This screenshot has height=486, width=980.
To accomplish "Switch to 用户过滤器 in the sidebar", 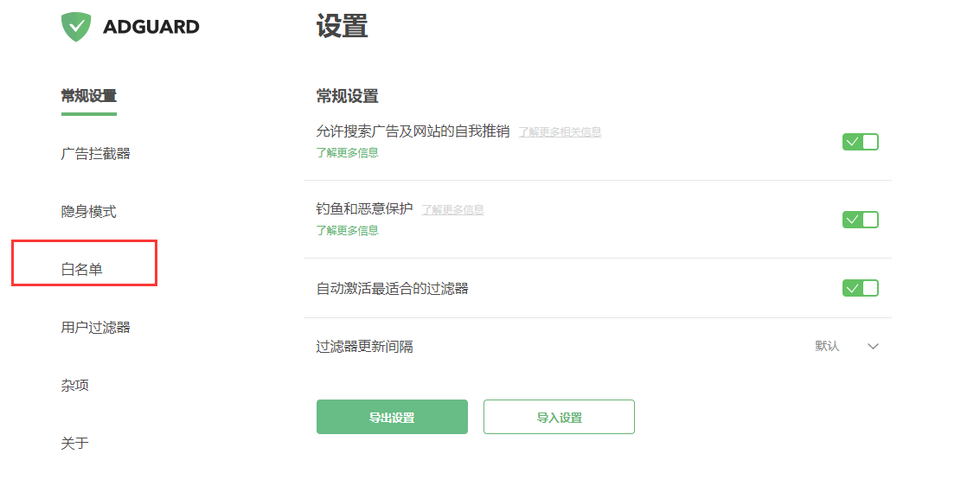I will (x=95, y=328).
